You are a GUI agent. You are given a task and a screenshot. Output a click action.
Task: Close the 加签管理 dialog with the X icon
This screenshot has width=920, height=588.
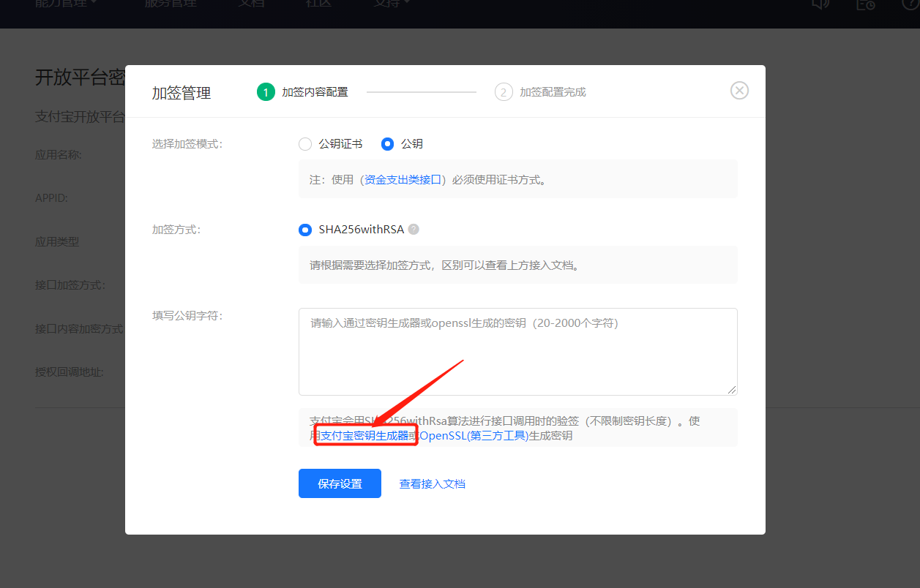[739, 91]
